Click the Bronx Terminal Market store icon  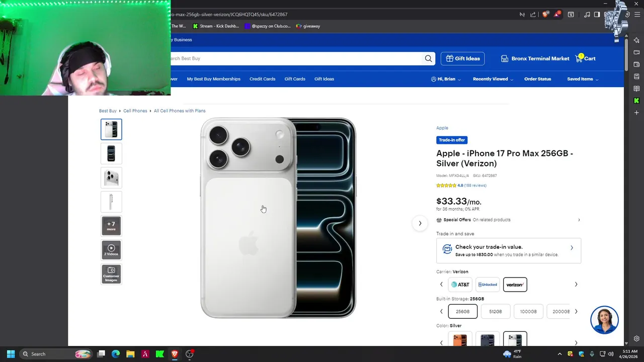point(505,58)
